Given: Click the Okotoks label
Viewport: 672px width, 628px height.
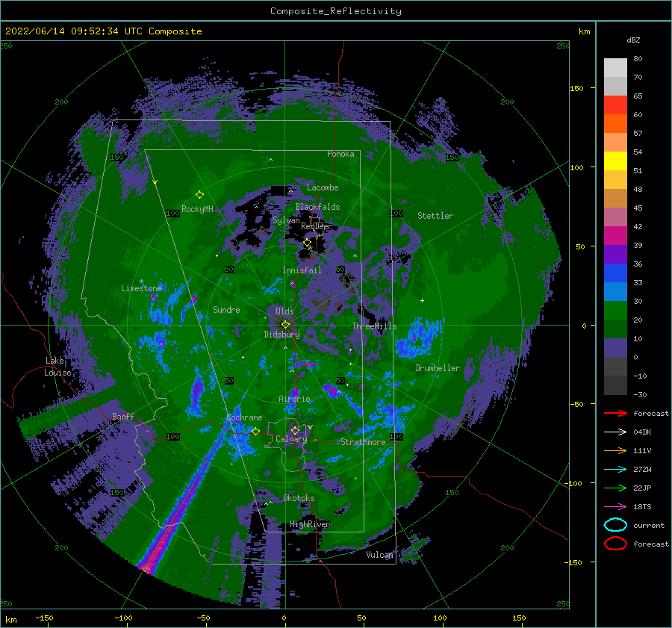Looking at the screenshot, I should pos(299,498).
